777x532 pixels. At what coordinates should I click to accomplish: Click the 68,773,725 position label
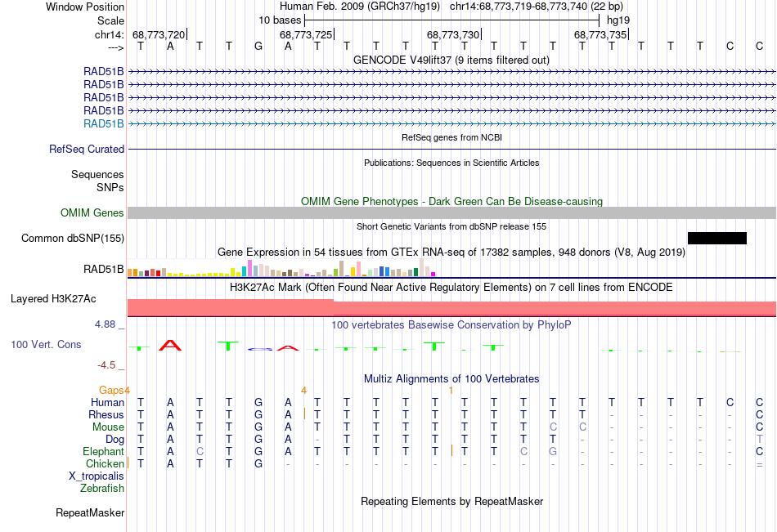click(x=306, y=34)
